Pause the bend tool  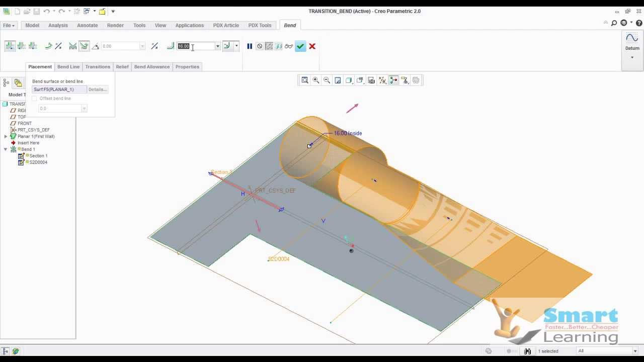pyautogui.click(x=250, y=46)
